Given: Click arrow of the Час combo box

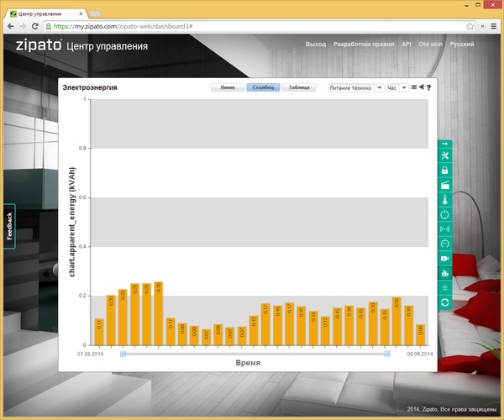Looking at the screenshot, I should tap(404, 87).
